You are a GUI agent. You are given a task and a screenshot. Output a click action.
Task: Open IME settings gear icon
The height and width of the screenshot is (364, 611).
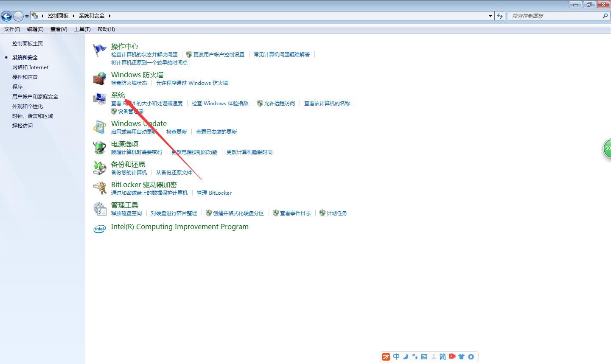click(471, 357)
